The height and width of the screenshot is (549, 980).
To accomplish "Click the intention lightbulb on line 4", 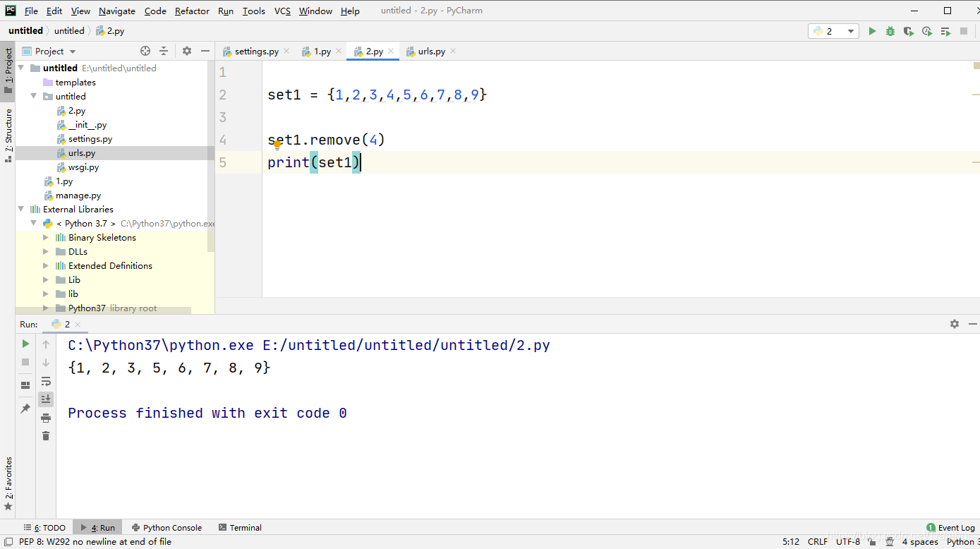I will 277,145.
